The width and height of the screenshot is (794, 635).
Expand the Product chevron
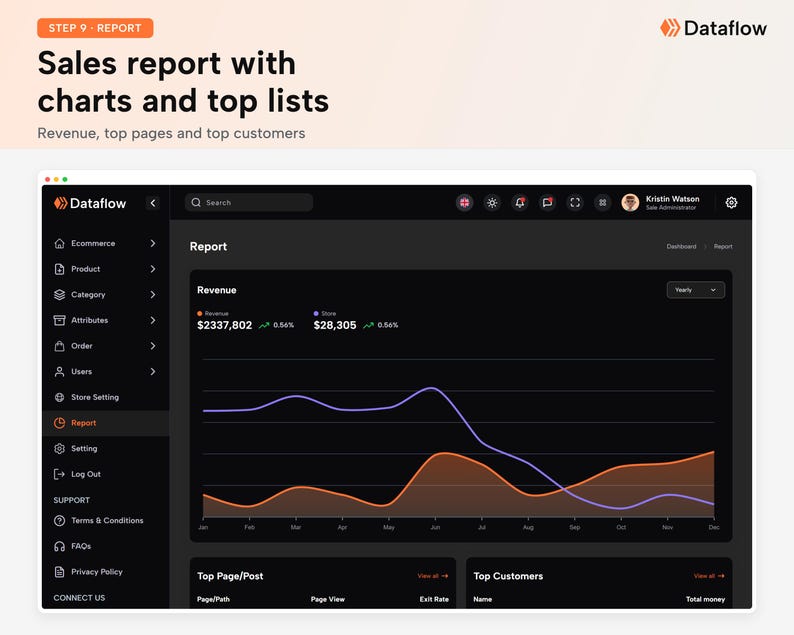pos(152,269)
